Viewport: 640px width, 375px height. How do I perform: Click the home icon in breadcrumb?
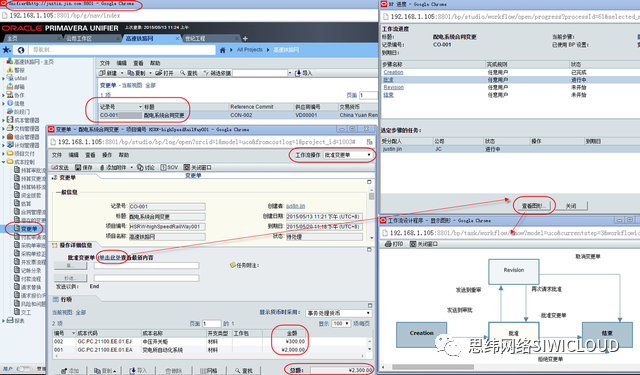(x=222, y=50)
